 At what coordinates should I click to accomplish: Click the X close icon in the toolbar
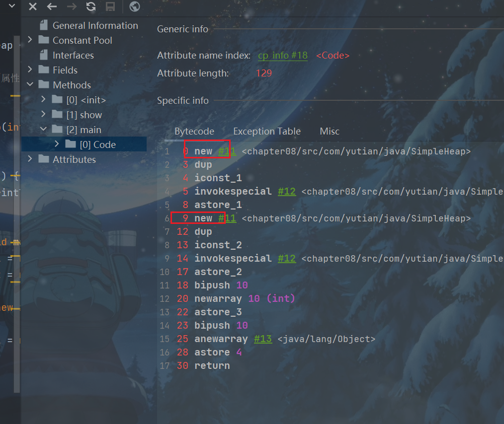33,6
